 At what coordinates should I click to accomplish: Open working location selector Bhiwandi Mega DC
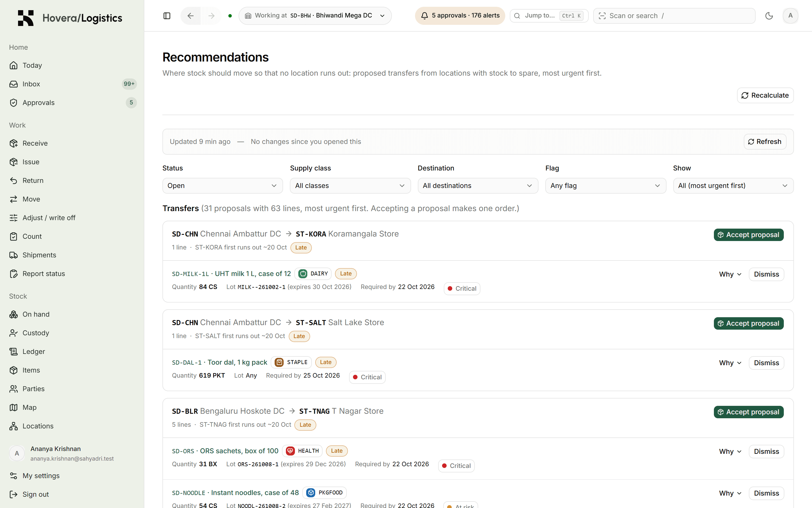315,16
